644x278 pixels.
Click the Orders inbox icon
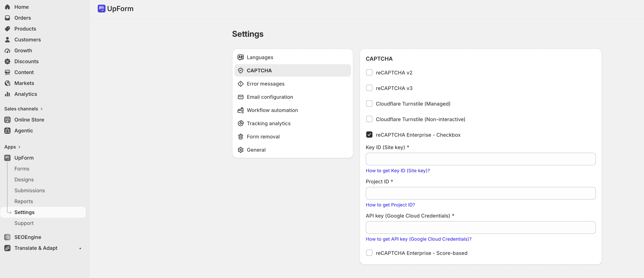click(x=8, y=18)
